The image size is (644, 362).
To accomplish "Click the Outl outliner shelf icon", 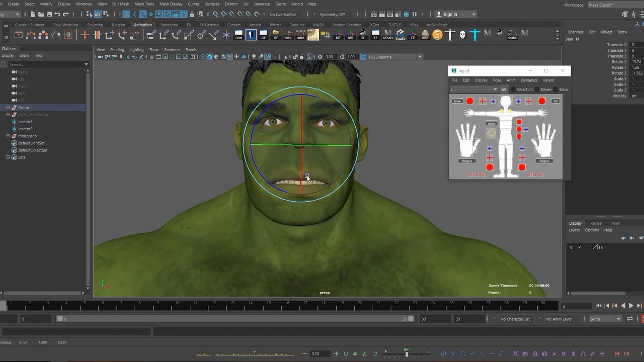I will pos(238,34).
